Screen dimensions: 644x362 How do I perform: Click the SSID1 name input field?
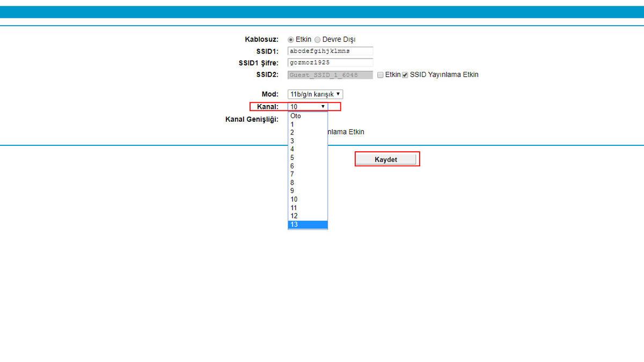pos(330,51)
